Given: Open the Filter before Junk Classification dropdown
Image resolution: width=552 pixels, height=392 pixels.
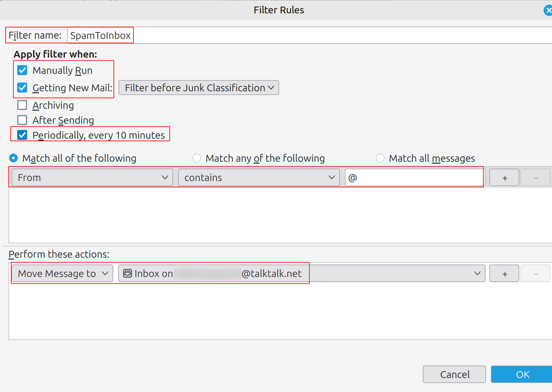Looking at the screenshot, I should 199,88.
